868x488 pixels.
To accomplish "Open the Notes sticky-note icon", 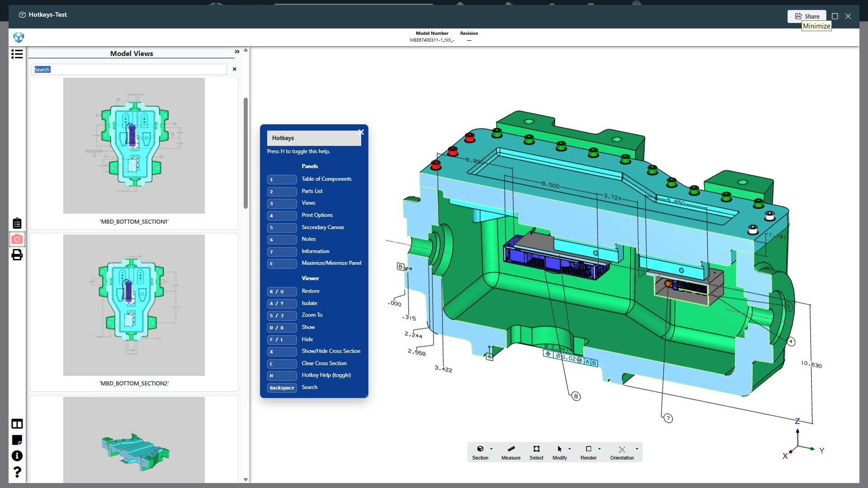I will point(17,440).
